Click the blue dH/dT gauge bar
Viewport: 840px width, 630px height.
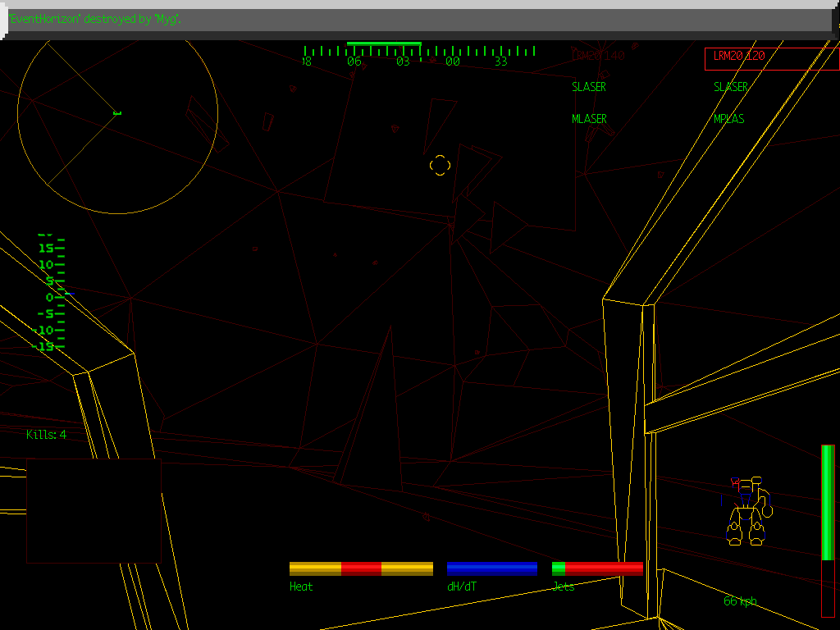pyautogui.click(x=491, y=568)
